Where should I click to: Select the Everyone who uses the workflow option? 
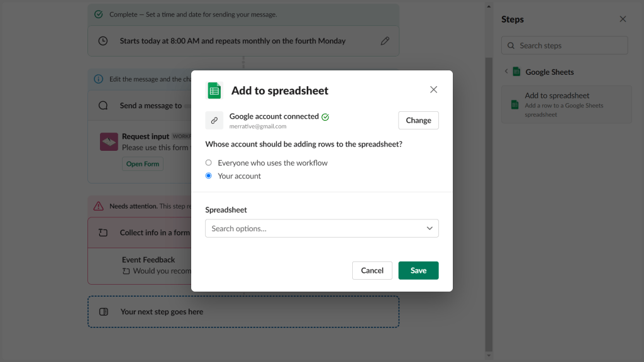[208, 162]
